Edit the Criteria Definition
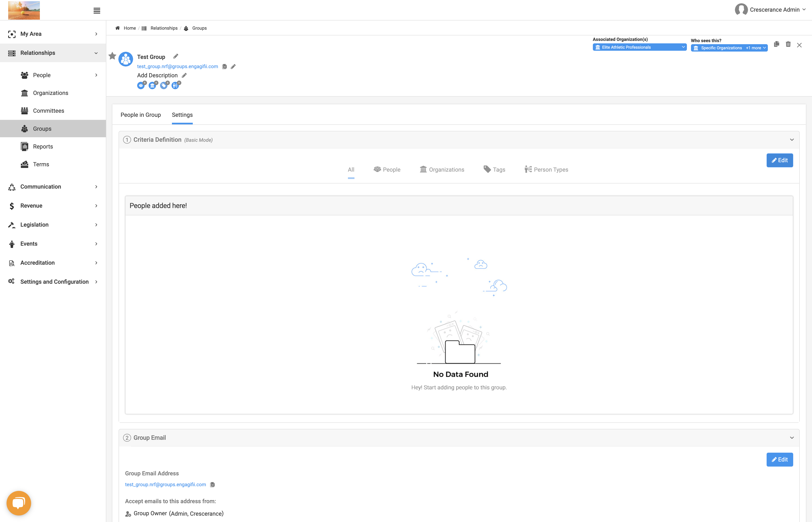The height and width of the screenshot is (522, 812). click(x=779, y=160)
